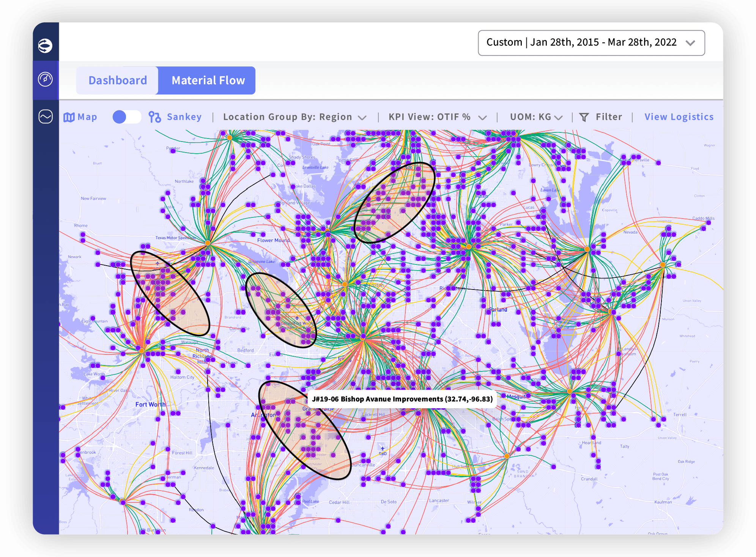The image size is (756, 557).
Task: Click the Filter button label
Action: pos(609,117)
